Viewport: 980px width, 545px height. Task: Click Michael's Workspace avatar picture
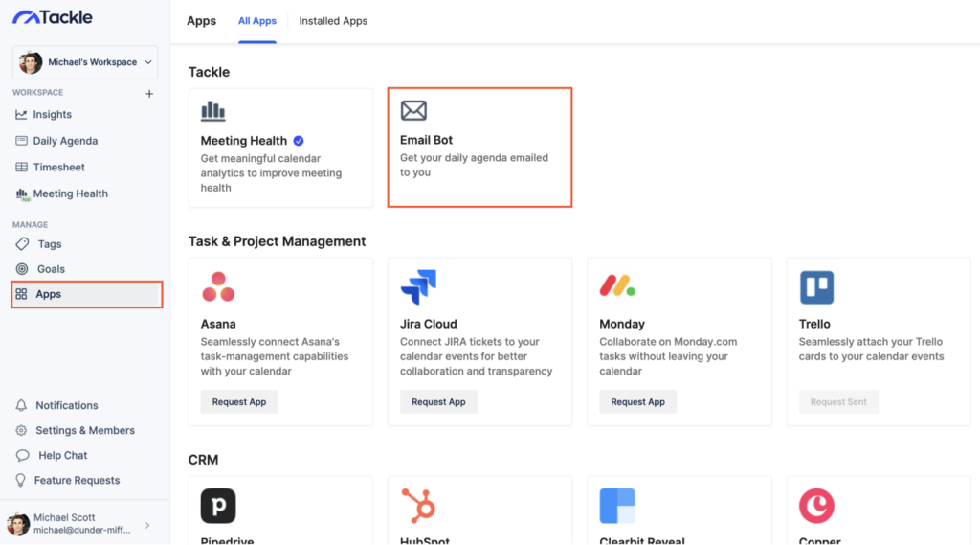tap(31, 62)
